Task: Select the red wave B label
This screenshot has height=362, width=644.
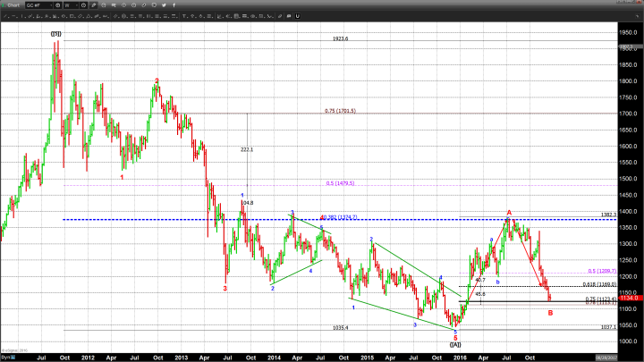Action: point(550,313)
